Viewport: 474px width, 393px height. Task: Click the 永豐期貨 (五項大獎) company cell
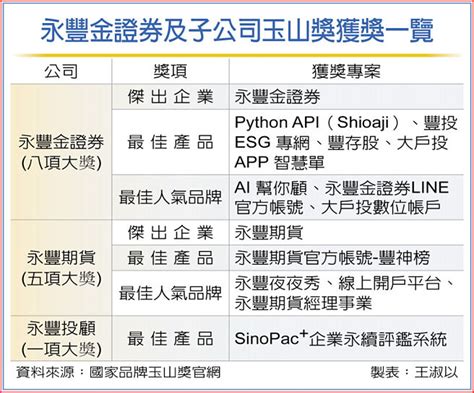[x=61, y=268]
